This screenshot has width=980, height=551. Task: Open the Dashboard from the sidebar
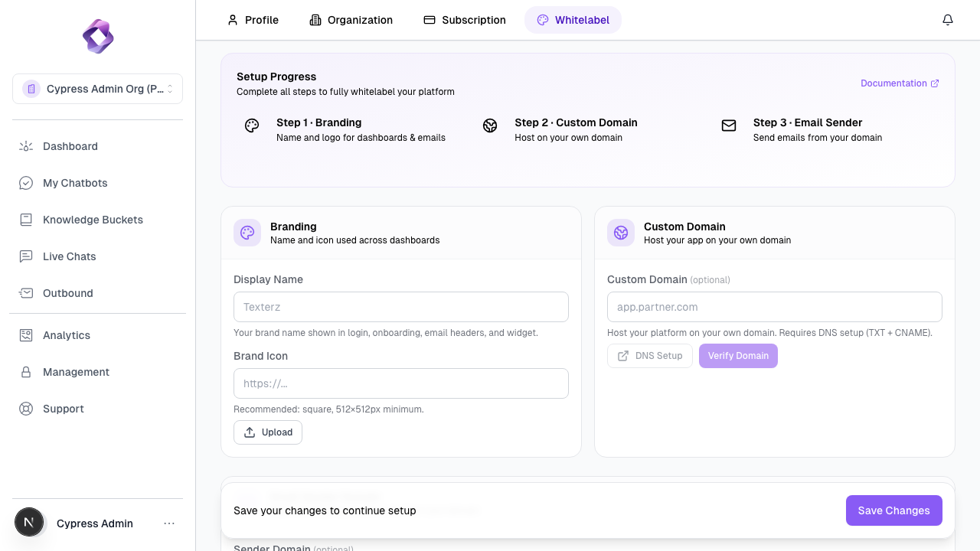[x=70, y=146]
